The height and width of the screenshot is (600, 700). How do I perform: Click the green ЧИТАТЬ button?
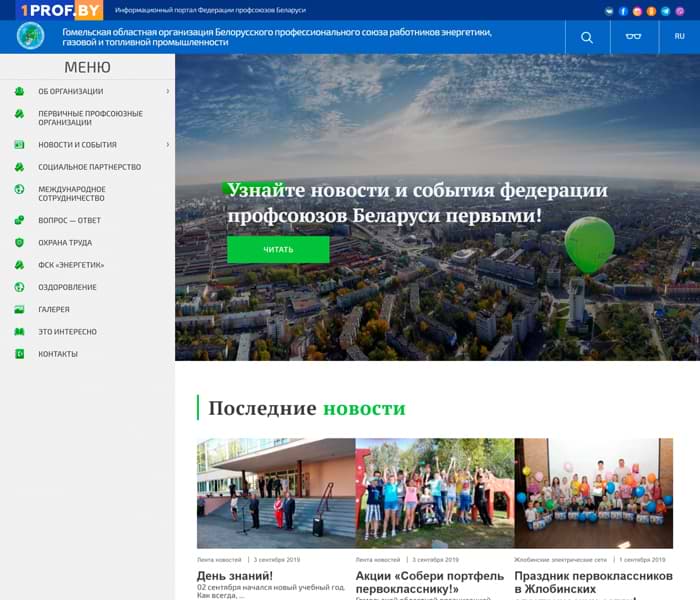click(278, 250)
